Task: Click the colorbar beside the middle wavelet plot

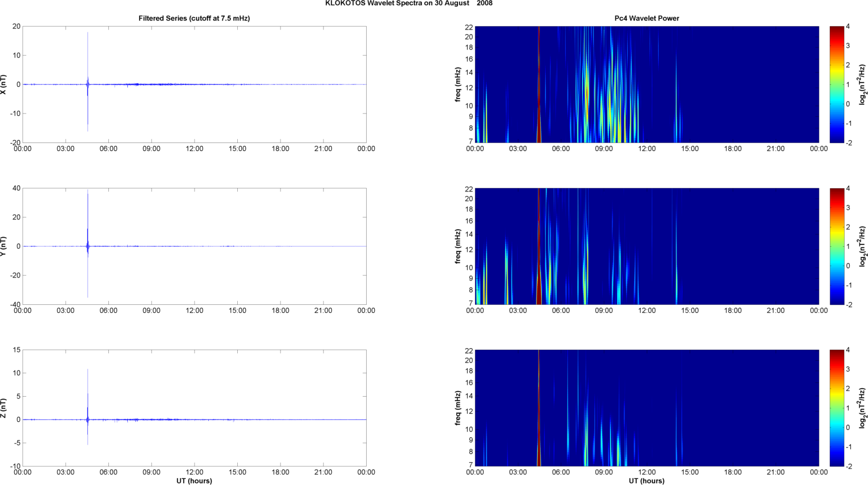Action: pos(836,246)
